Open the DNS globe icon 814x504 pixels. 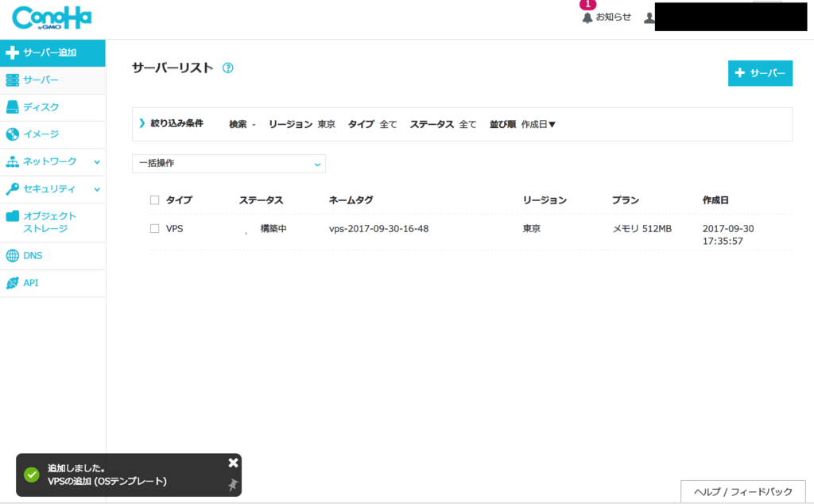point(13,255)
